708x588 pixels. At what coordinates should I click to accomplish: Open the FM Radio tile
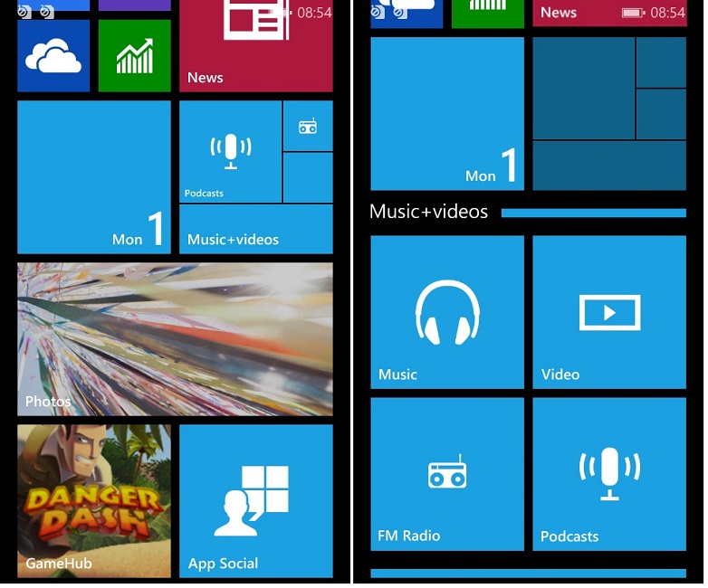pos(447,474)
